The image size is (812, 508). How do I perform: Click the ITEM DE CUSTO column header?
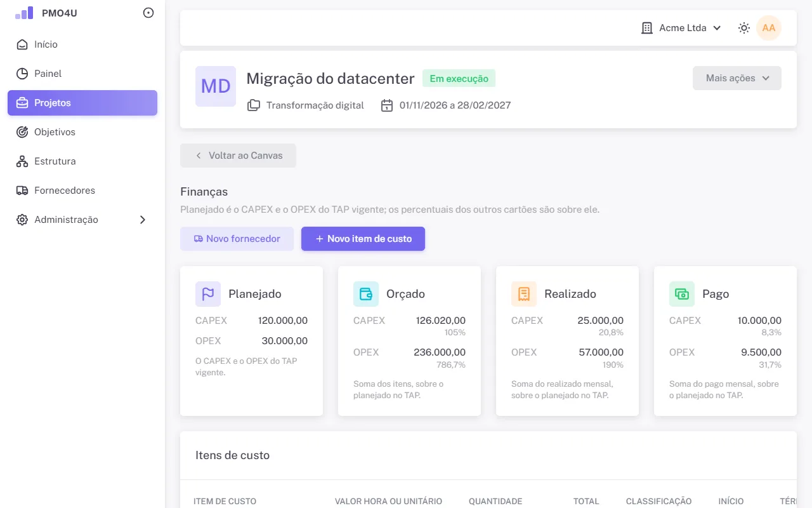click(225, 502)
